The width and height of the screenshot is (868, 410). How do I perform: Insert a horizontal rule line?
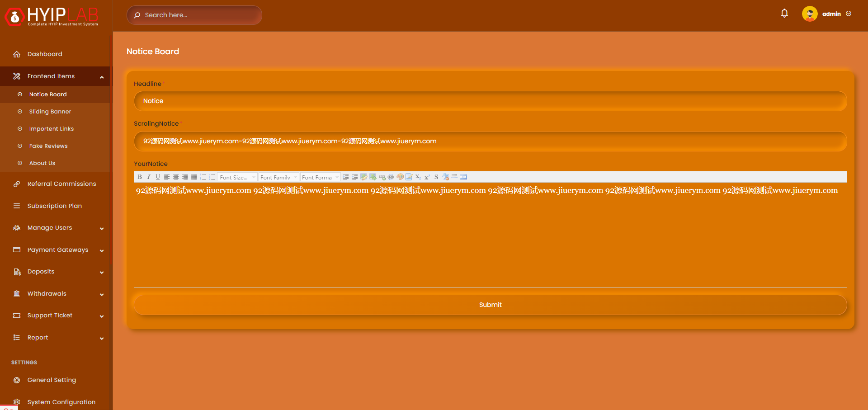click(x=454, y=177)
